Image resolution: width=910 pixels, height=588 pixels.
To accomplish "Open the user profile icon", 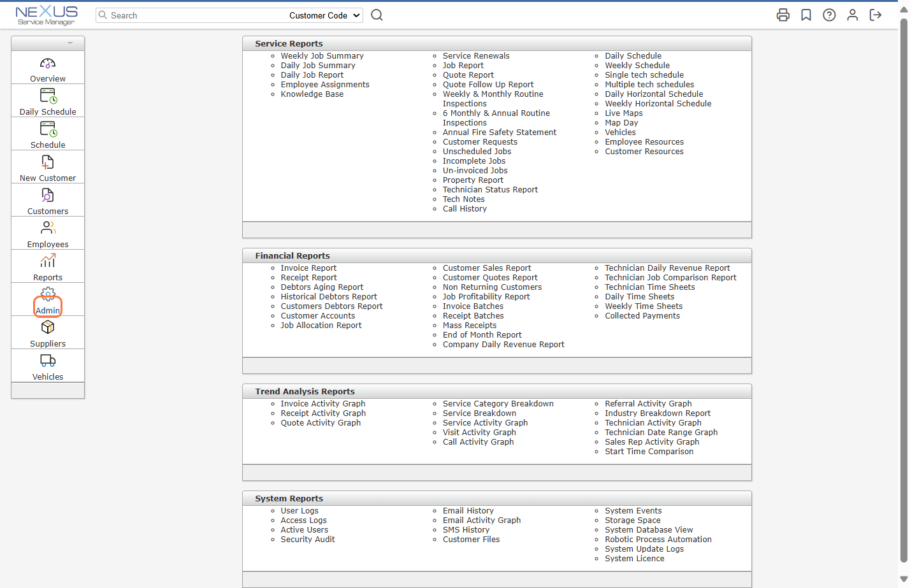I will pos(852,15).
